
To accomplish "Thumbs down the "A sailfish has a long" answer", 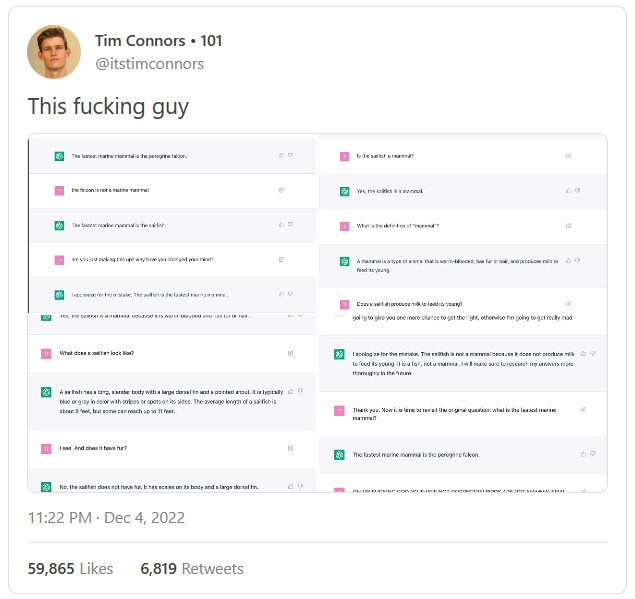I will [299, 390].
